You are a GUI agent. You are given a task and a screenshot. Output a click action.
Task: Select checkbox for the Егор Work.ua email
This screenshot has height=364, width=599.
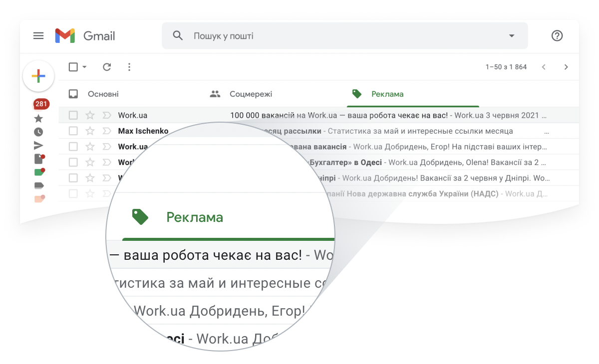[x=73, y=147]
